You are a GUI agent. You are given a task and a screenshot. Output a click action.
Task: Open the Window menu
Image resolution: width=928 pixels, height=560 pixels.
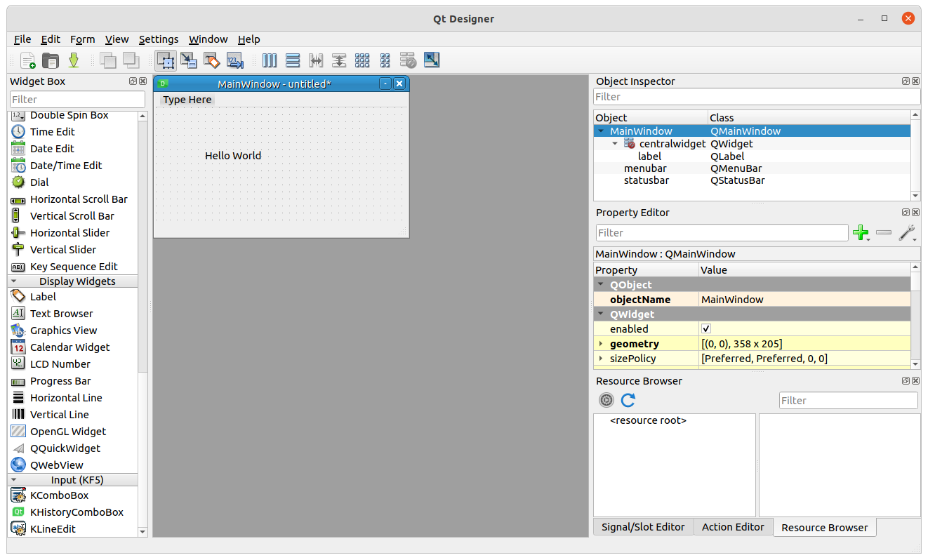tap(208, 39)
